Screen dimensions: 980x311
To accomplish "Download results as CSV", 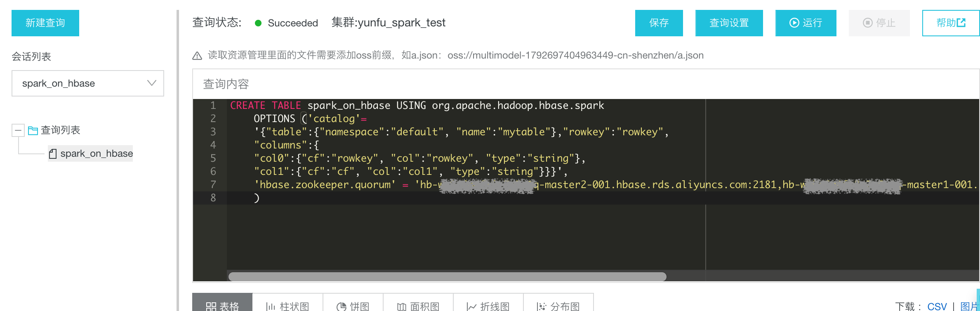I will [x=937, y=306].
